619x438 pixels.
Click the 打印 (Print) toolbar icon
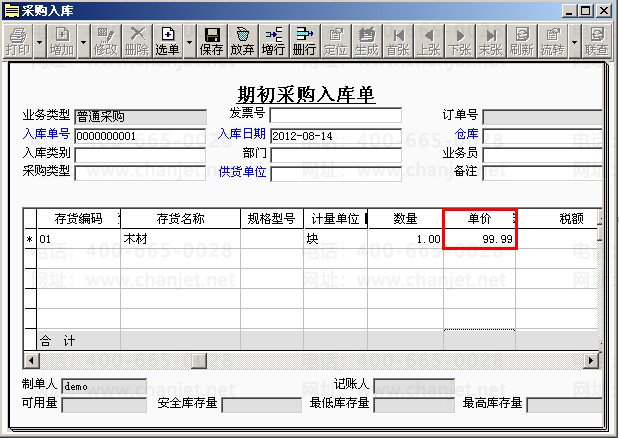18,41
